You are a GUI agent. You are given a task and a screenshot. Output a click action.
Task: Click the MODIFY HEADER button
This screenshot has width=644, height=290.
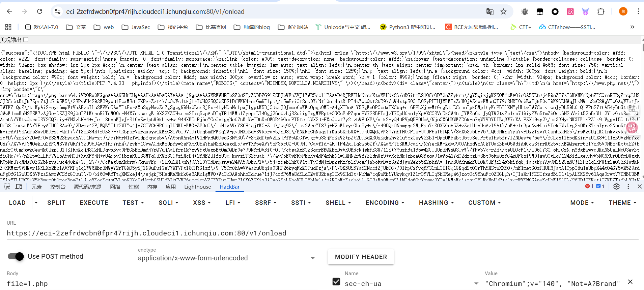[361, 257]
